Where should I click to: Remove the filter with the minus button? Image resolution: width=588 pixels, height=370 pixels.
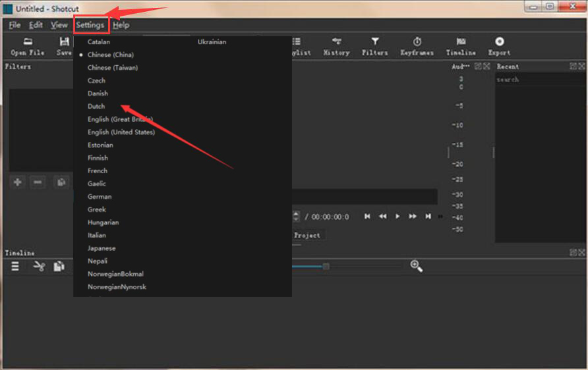(38, 182)
